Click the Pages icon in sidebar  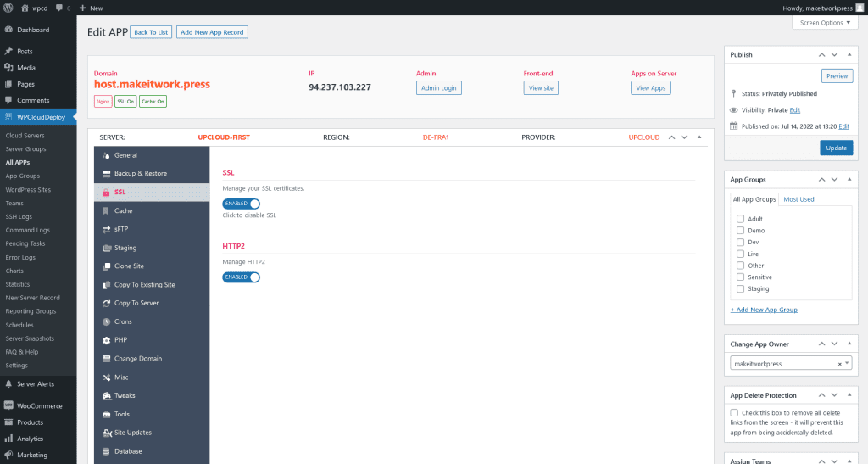click(x=8, y=84)
